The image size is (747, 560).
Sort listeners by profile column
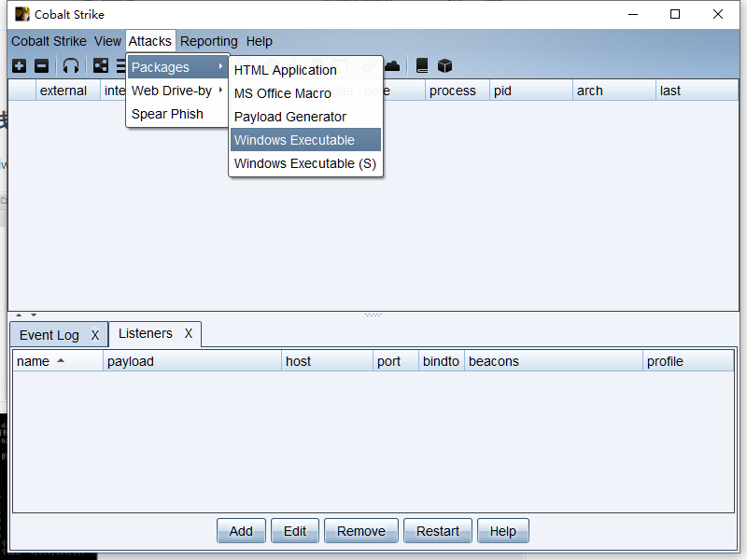(x=688, y=361)
